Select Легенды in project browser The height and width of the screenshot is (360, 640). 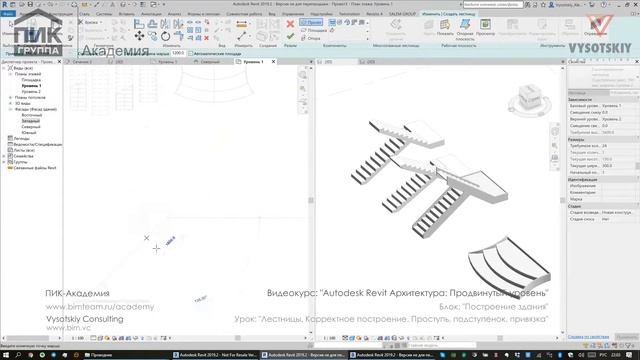22,138
